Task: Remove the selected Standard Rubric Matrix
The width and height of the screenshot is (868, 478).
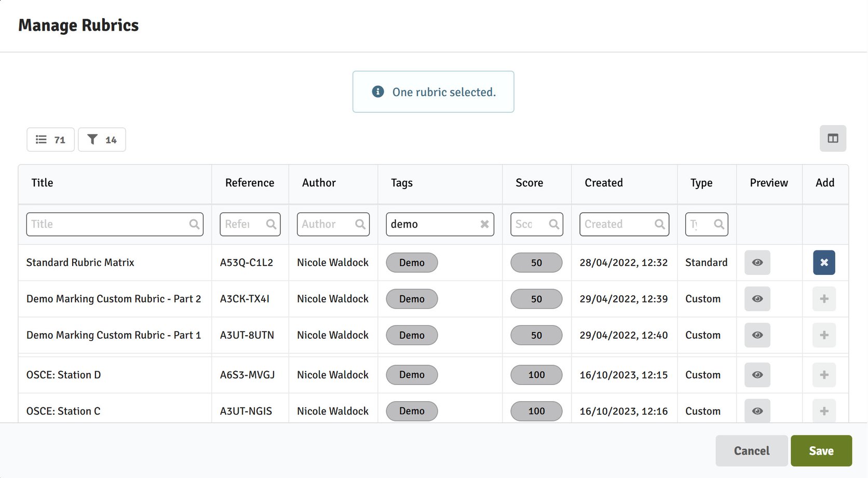Action: [x=824, y=262]
